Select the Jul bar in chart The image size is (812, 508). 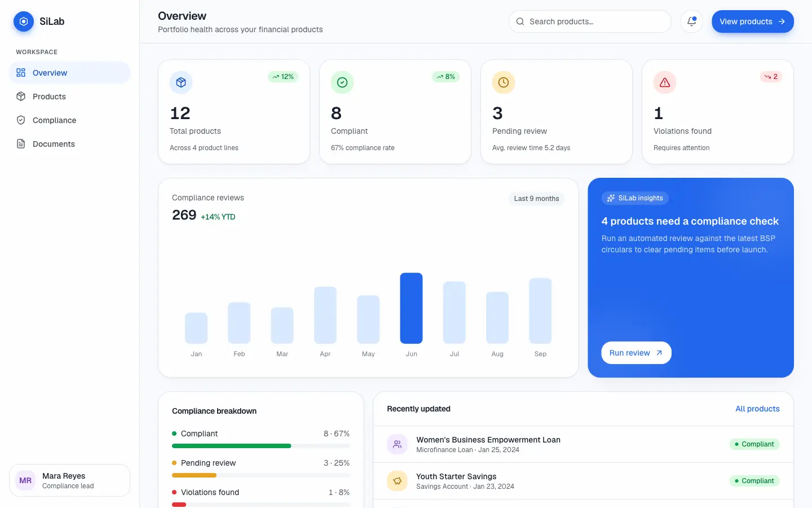[x=454, y=312]
